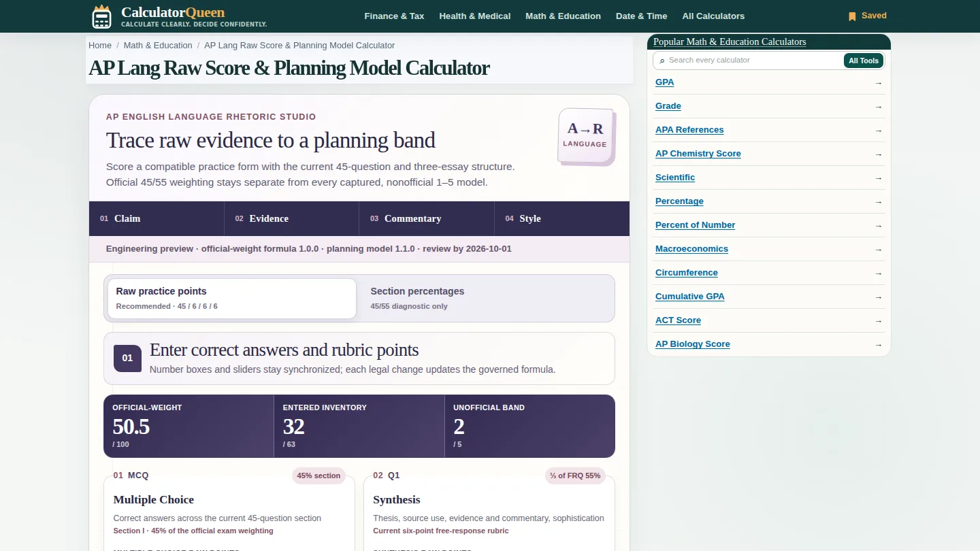The height and width of the screenshot is (551, 980).
Task: Select the 04 Style tab
Action: tap(562, 218)
